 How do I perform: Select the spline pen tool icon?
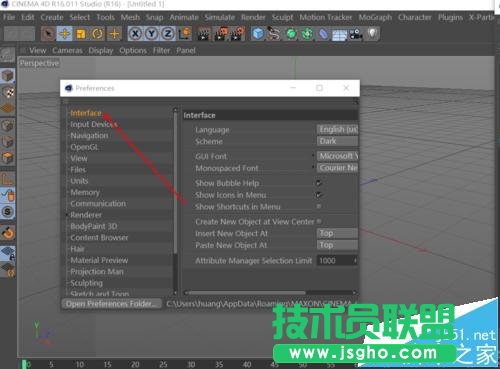274,34
